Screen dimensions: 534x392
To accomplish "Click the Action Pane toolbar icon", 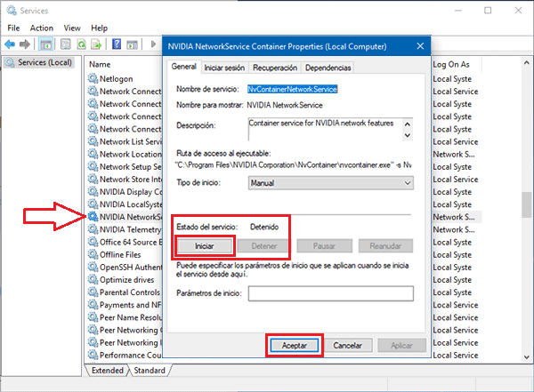I will 132,44.
